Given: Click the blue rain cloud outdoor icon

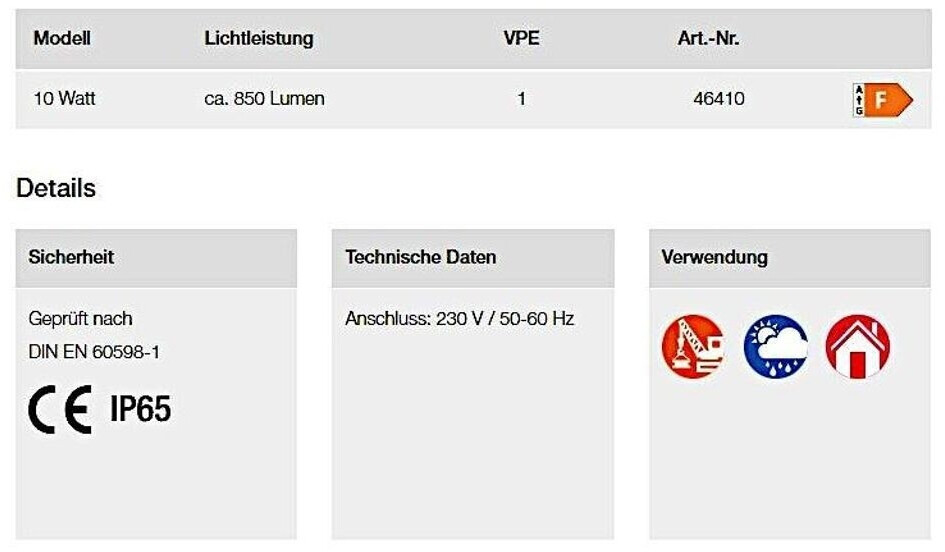Looking at the screenshot, I should [775, 346].
